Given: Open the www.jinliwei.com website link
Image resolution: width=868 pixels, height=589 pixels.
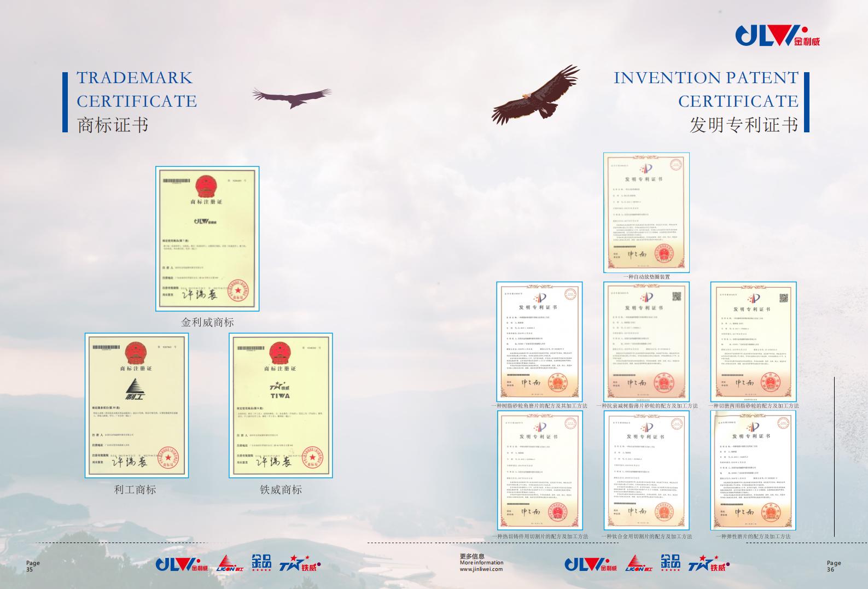Looking at the screenshot, I should point(481,569).
